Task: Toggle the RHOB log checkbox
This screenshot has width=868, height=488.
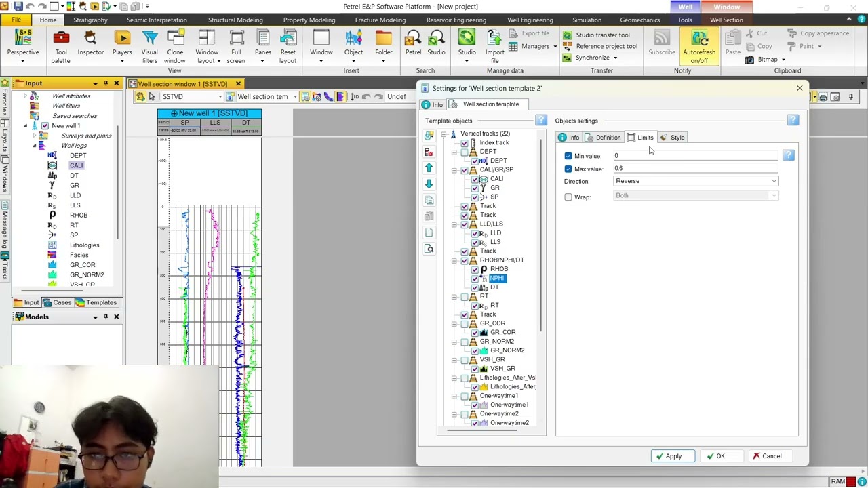Action: 475,269
